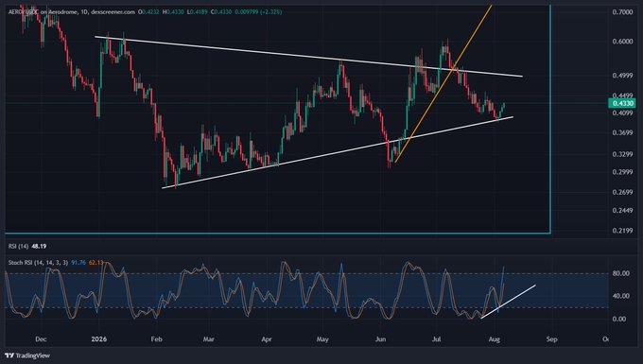Click the RSI value 48.19
The height and width of the screenshot is (364, 643).
pyautogui.click(x=39, y=247)
